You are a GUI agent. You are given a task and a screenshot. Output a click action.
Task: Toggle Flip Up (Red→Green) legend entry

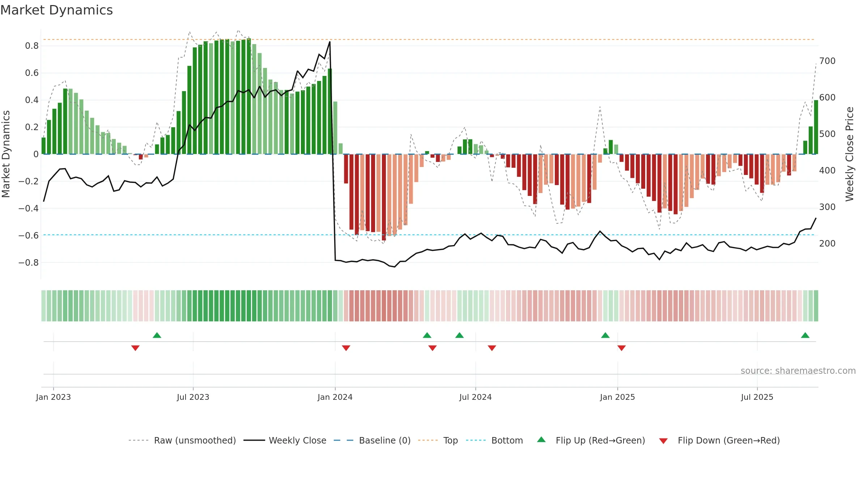point(591,440)
